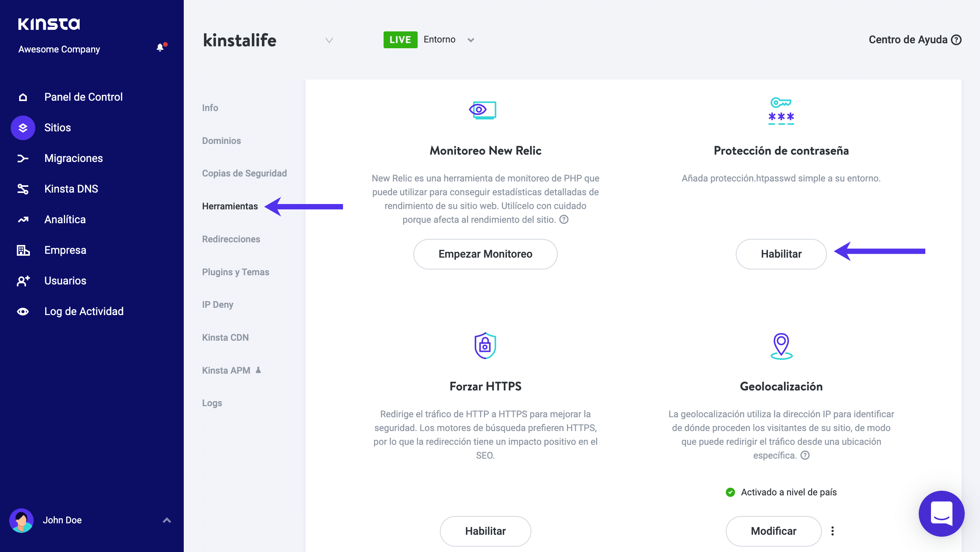Click the Modificar geolocation button
This screenshot has width=980, height=552.
click(x=773, y=531)
